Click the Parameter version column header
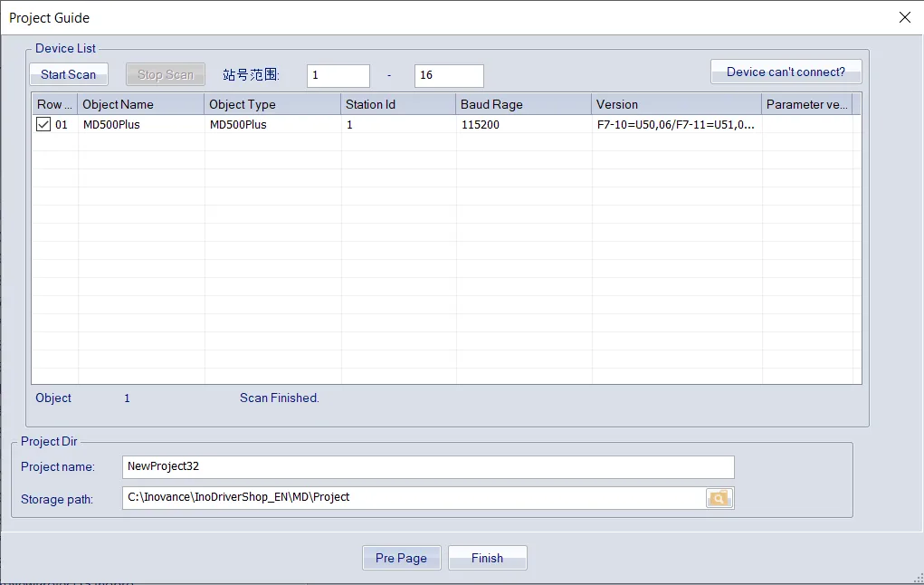924x585 pixels. pos(805,104)
